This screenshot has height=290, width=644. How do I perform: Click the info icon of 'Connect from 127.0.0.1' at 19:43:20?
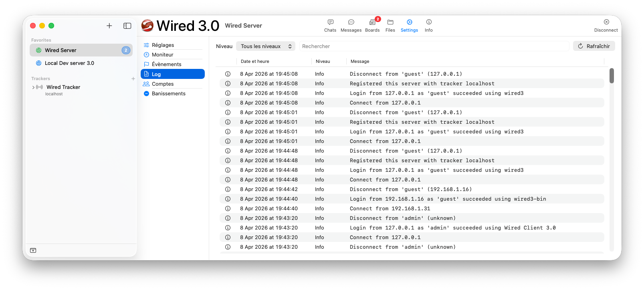click(x=228, y=238)
